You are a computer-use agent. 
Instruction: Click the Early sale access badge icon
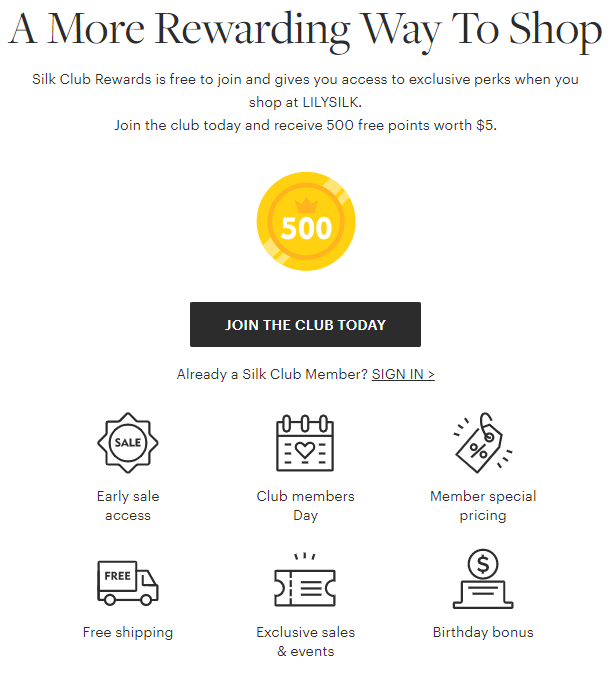[128, 441]
